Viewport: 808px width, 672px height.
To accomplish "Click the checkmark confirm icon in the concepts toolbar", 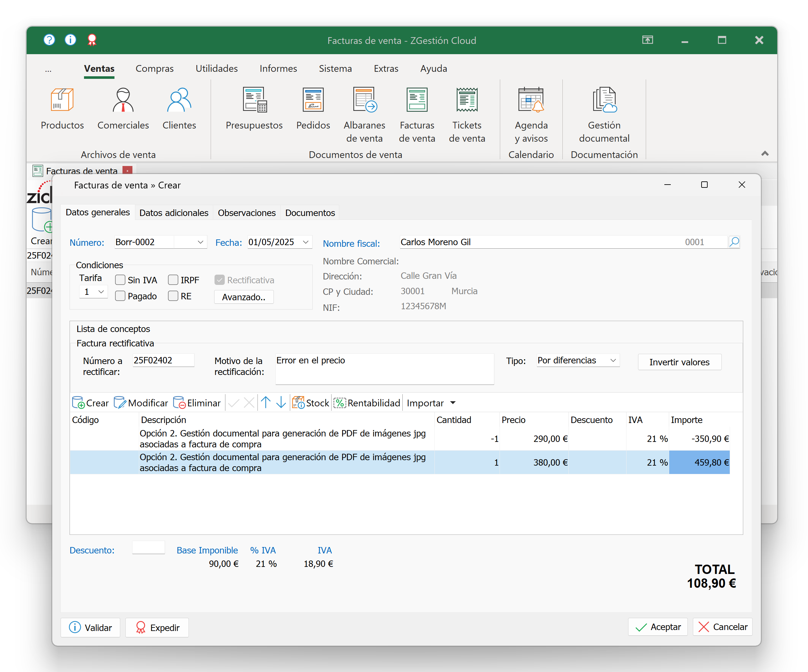I will tap(233, 403).
